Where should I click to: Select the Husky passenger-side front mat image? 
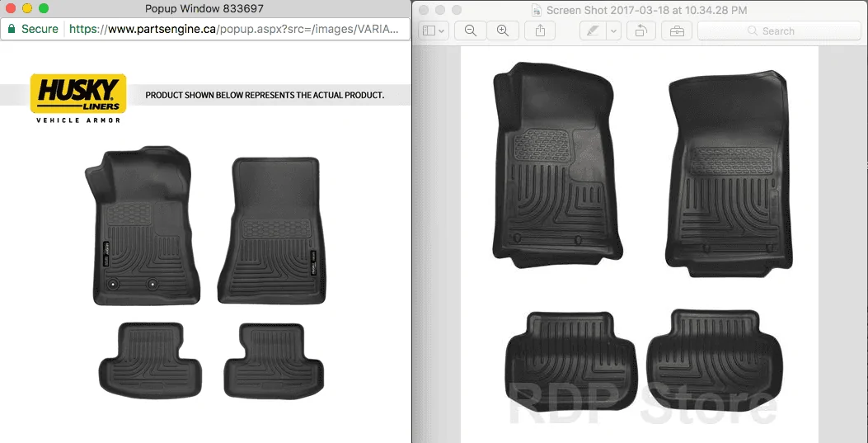(271, 230)
